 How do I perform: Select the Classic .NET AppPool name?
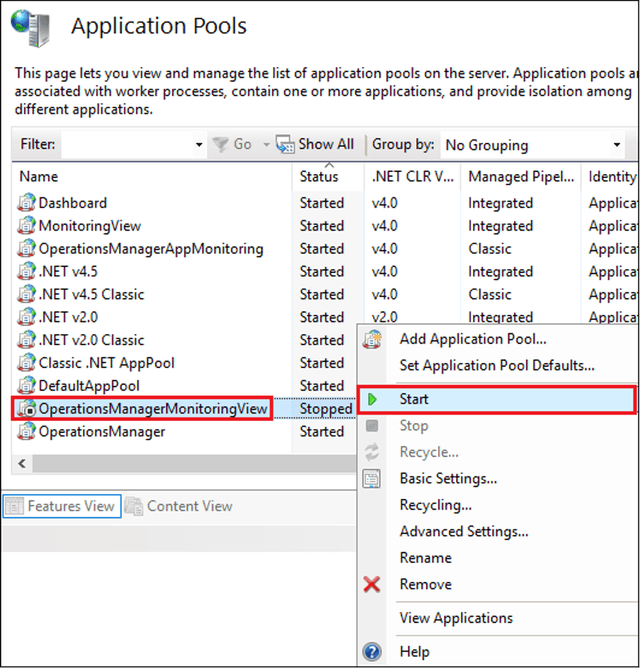point(107,363)
